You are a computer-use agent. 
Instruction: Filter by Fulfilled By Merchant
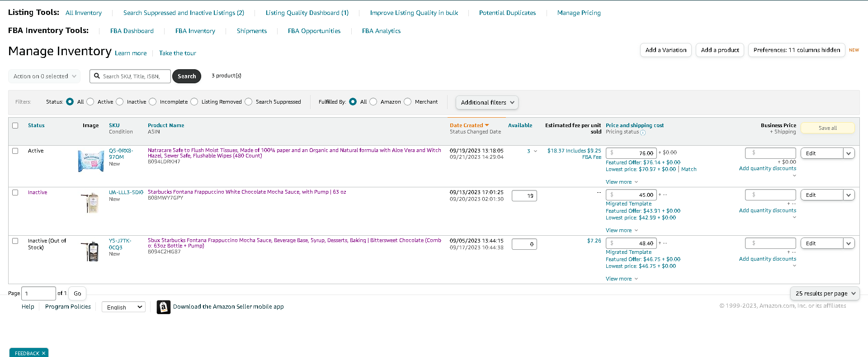tap(408, 102)
